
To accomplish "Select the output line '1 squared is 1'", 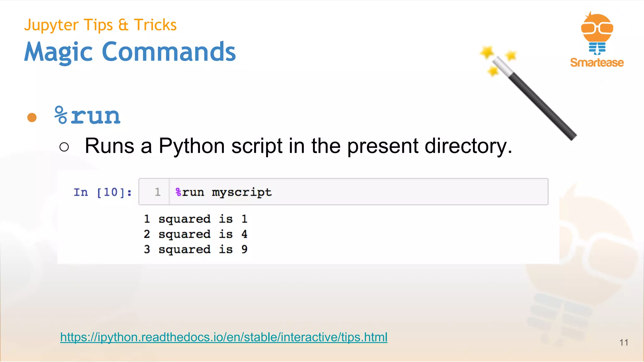I will [196, 219].
